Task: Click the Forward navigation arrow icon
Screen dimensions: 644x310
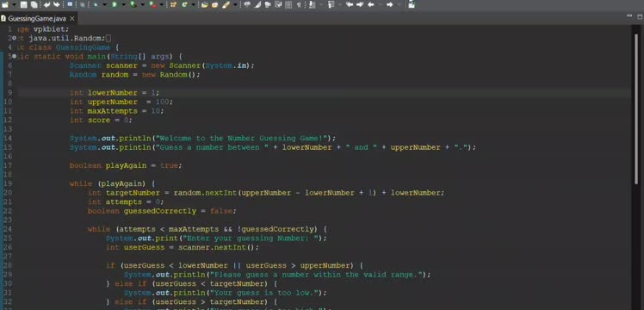Action: pyautogui.click(x=389, y=4)
